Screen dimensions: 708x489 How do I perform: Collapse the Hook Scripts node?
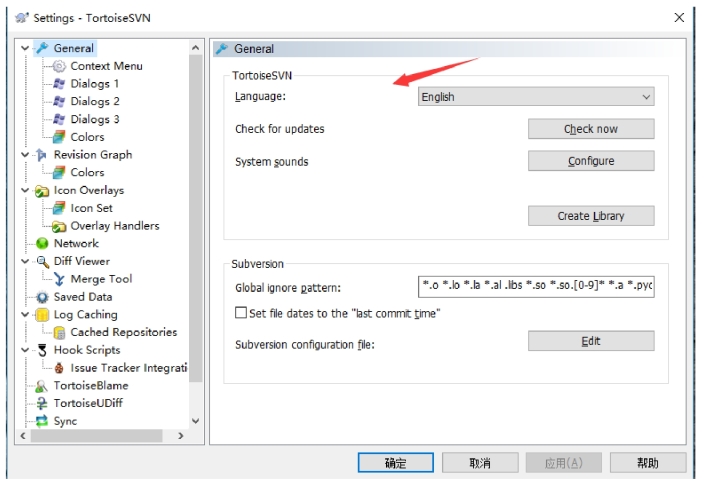tap(25, 350)
